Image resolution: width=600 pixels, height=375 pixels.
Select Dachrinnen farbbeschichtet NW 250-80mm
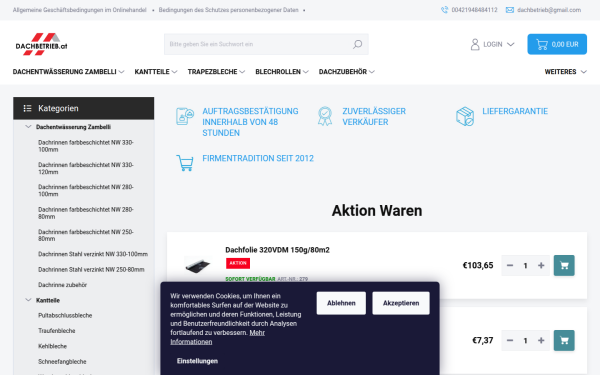[86, 235]
